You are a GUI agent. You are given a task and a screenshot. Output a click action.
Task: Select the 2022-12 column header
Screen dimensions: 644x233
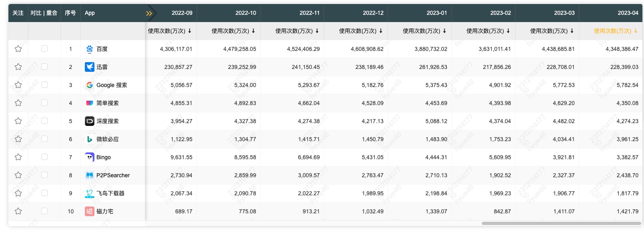373,13
